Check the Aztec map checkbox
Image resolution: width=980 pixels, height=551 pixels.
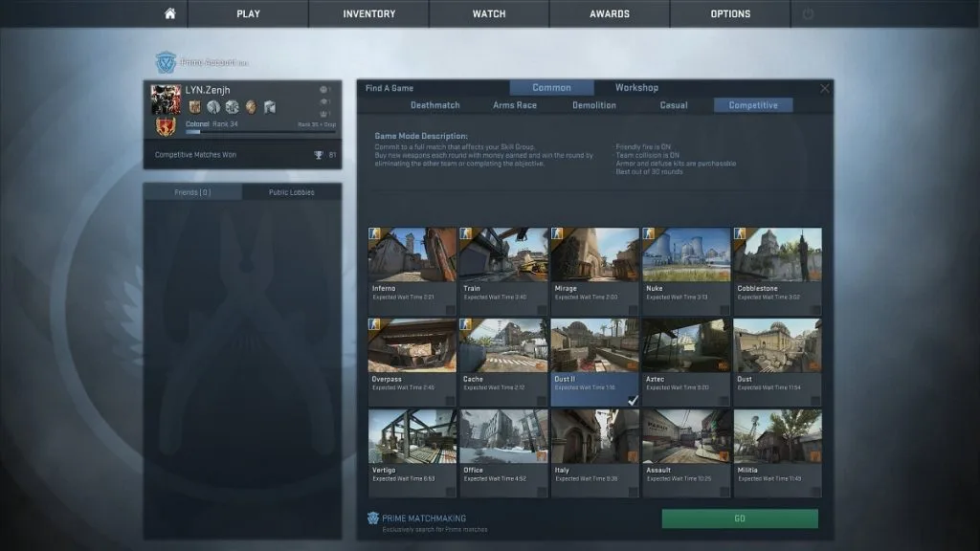tap(724, 401)
